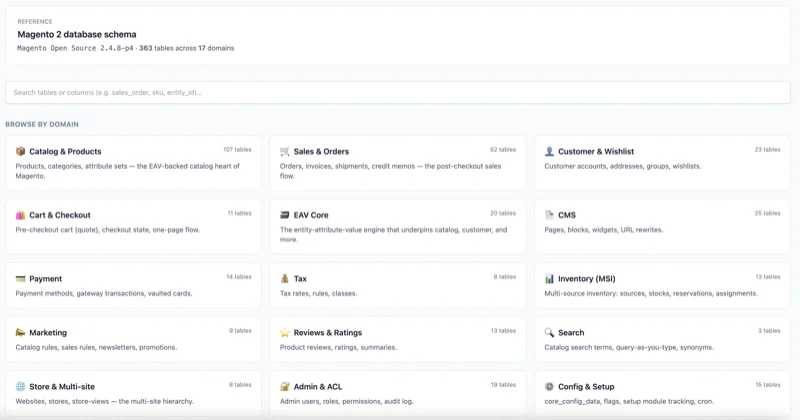The height and width of the screenshot is (420, 800).
Task: Click the Marketing megaphone icon
Action: (x=20, y=332)
